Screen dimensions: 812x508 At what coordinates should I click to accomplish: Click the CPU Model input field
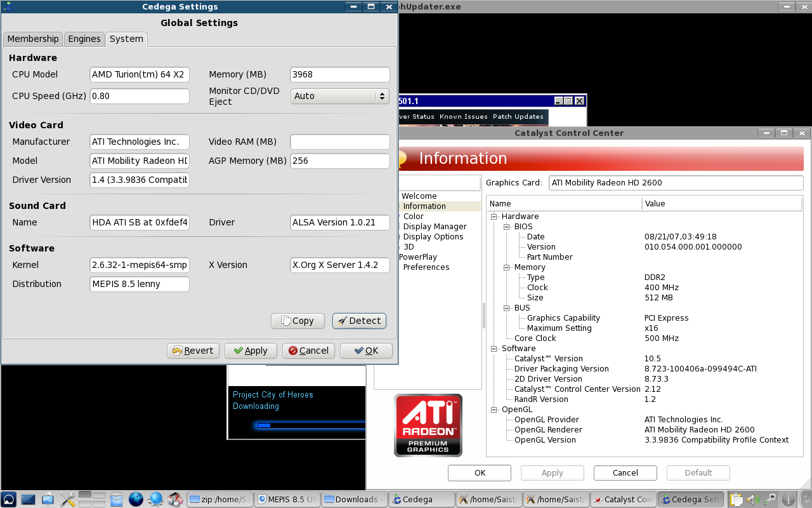(x=140, y=74)
